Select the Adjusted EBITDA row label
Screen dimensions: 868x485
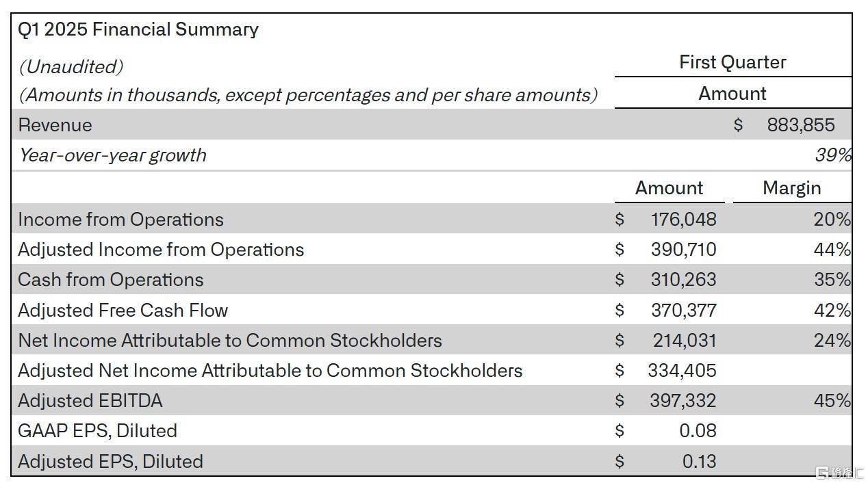(x=90, y=401)
